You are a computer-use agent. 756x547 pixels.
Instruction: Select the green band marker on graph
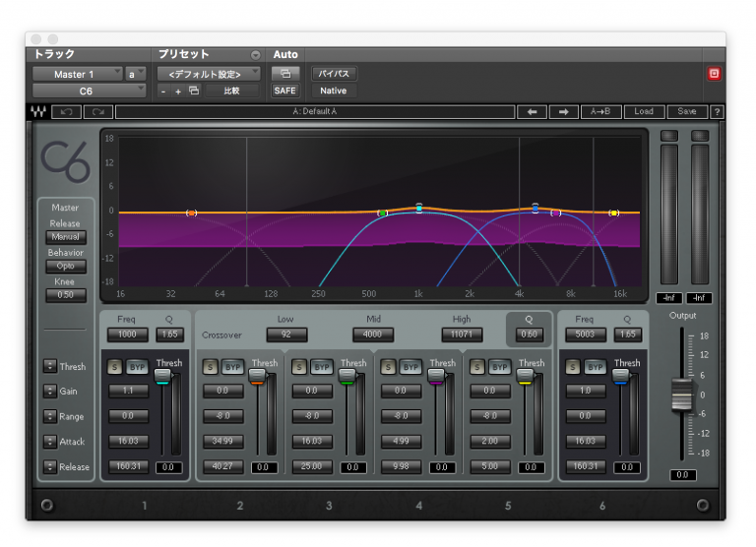(x=382, y=213)
